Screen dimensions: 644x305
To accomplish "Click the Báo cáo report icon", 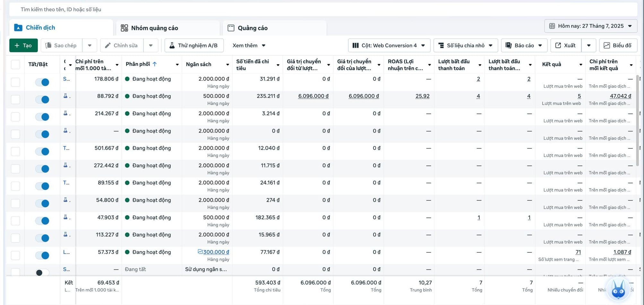I will [509, 45].
